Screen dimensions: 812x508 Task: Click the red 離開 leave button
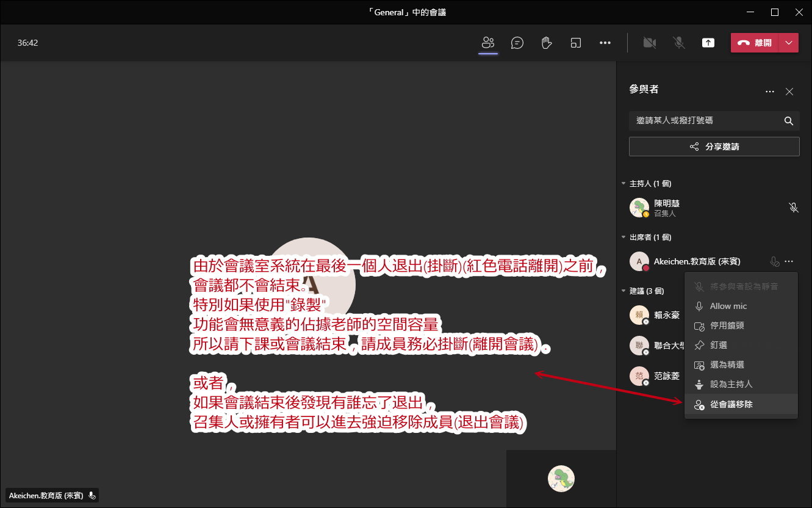(x=755, y=43)
